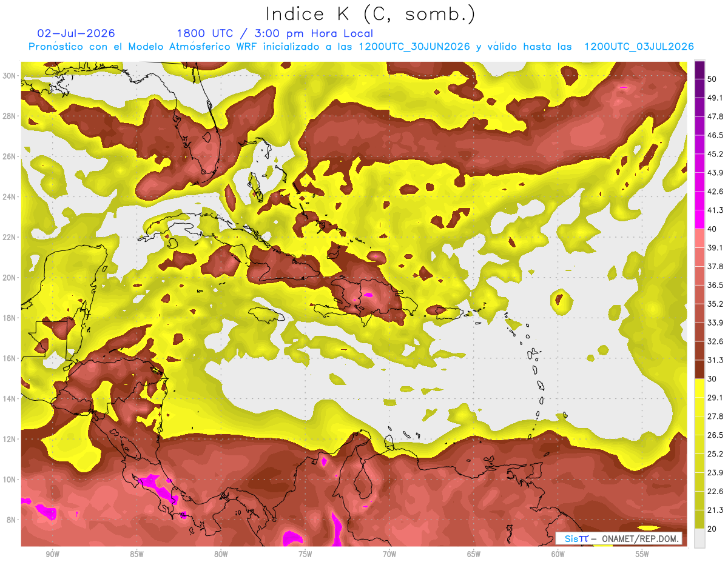The height and width of the screenshot is (562, 728).
Task: Click the colorbar value '49.1'
Action: pos(715,98)
